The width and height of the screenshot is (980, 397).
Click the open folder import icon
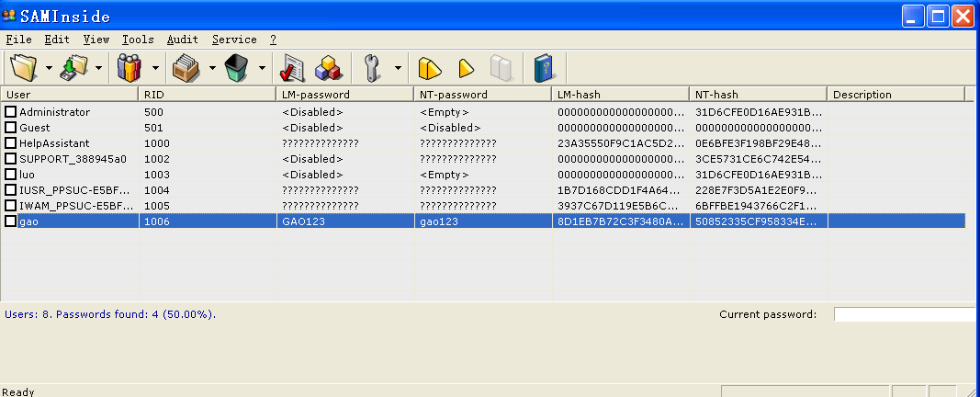point(25,67)
